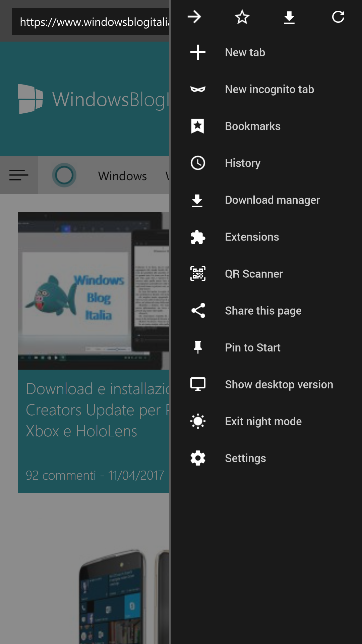Viewport: 362px width, 644px height.
Task: Tap the history clock icon
Action: [x=198, y=163]
